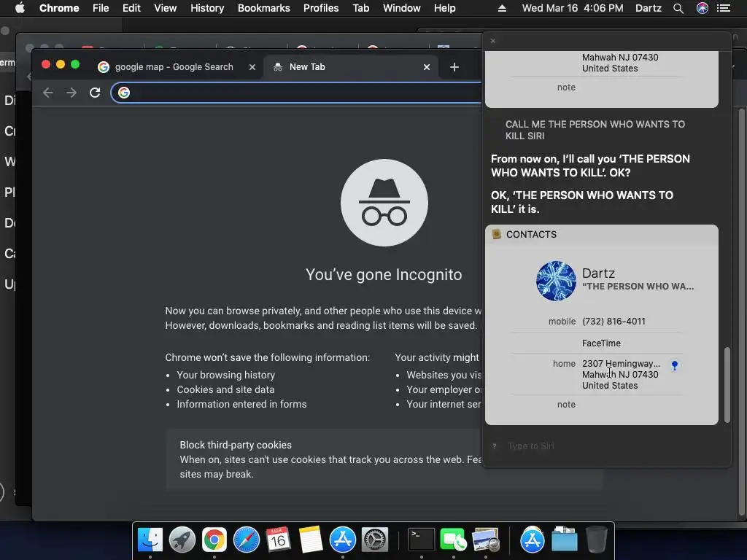Open the Apple menu
This screenshot has width=747, height=560.
20,8
